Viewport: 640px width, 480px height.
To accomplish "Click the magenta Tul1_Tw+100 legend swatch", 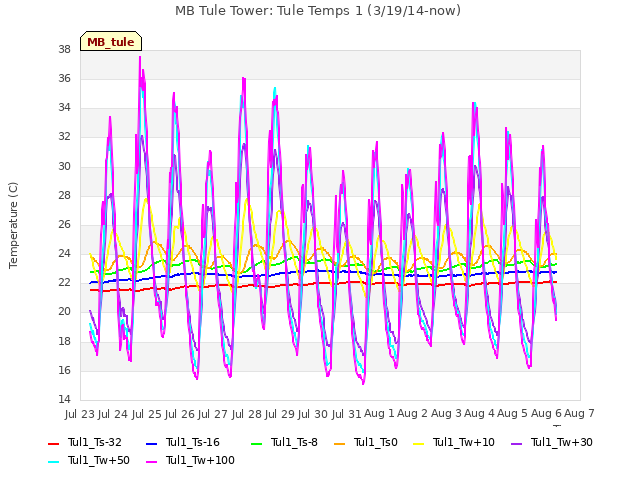I will 151,462.
